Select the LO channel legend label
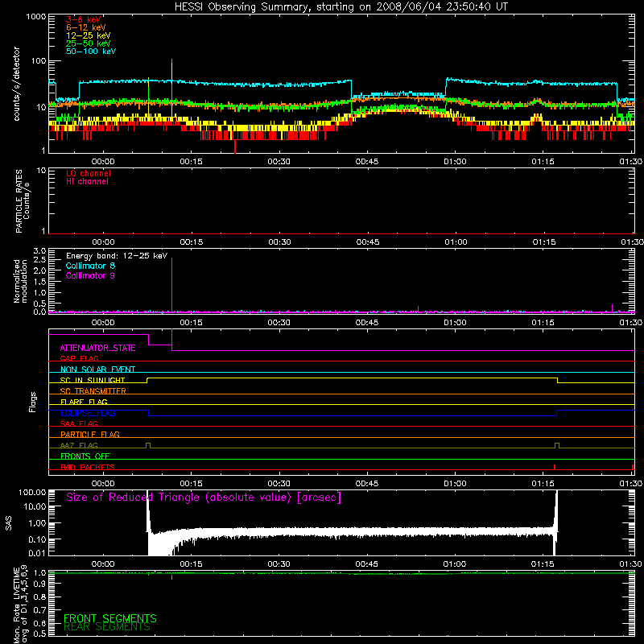Screen dimensions: 644x644 pyautogui.click(x=89, y=173)
